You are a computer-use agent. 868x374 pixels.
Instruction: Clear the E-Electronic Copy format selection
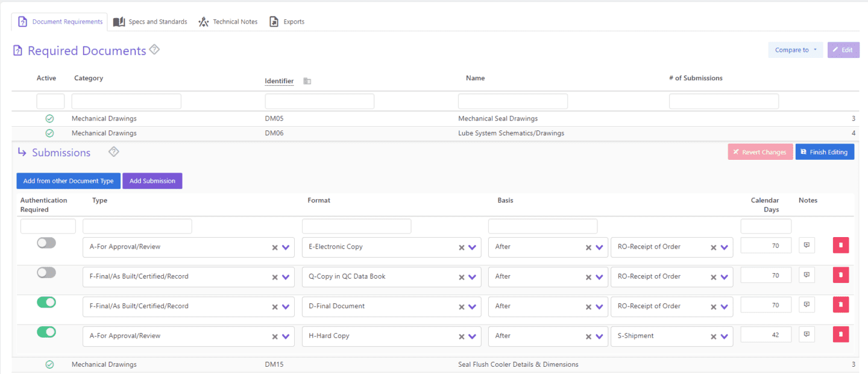[x=462, y=247]
